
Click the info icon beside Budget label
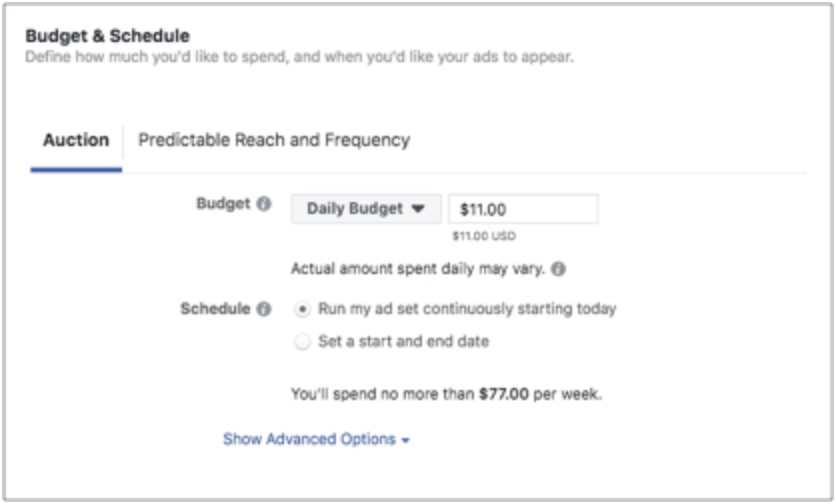[264, 204]
